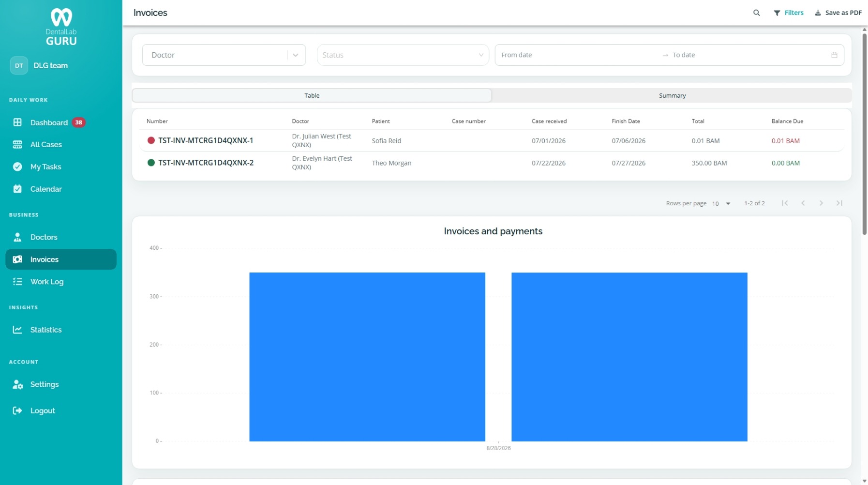This screenshot has height=485, width=868.
Task: Click the Doctor column header
Action: click(x=300, y=121)
